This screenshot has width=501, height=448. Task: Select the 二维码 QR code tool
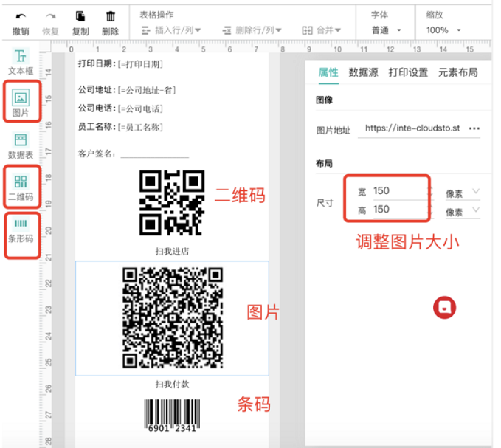[x=21, y=187]
